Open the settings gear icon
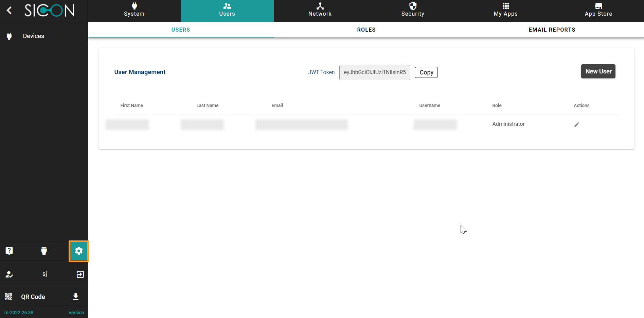 pos(79,251)
